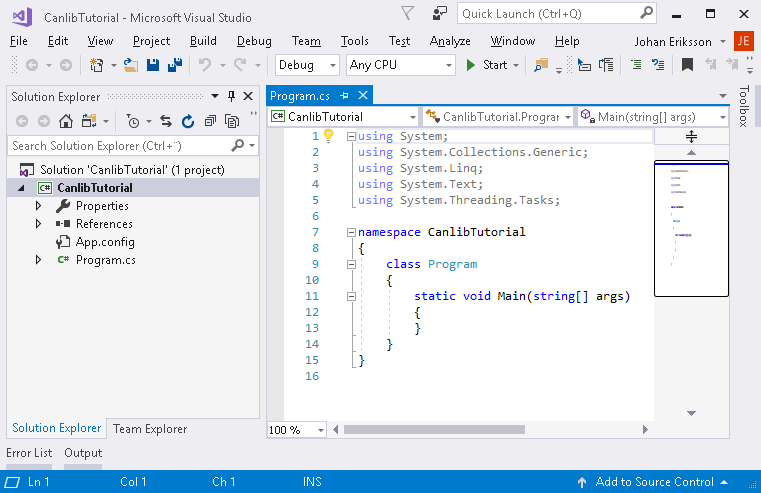Click the Save All icon
Viewport: 761px width, 493px height.
pos(175,65)
